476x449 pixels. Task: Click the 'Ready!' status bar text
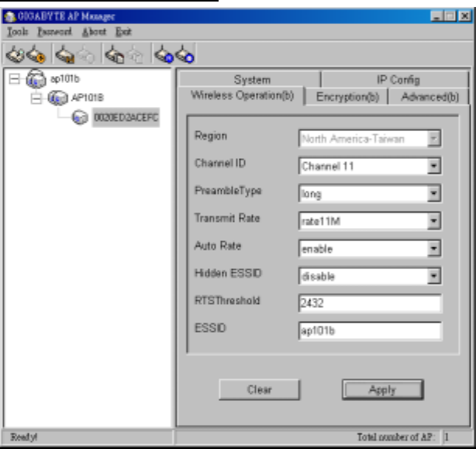point(24,437)
